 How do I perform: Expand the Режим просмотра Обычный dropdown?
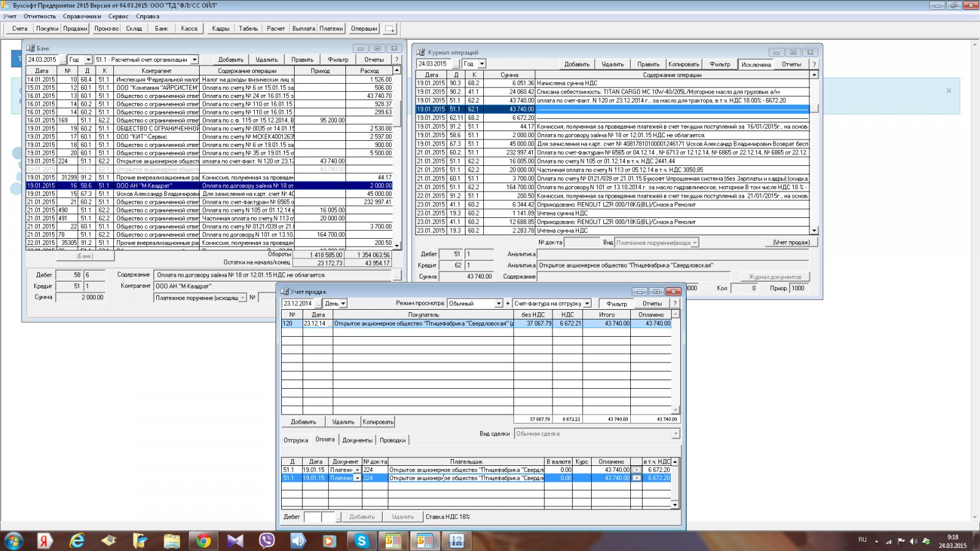tap(498, 304)
